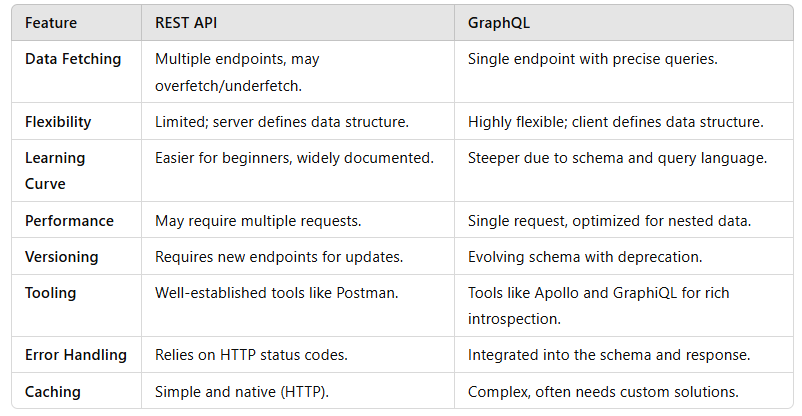Click 'Relies on HTTP status codes' cell
802x416 pixels.
pos(252,355)
